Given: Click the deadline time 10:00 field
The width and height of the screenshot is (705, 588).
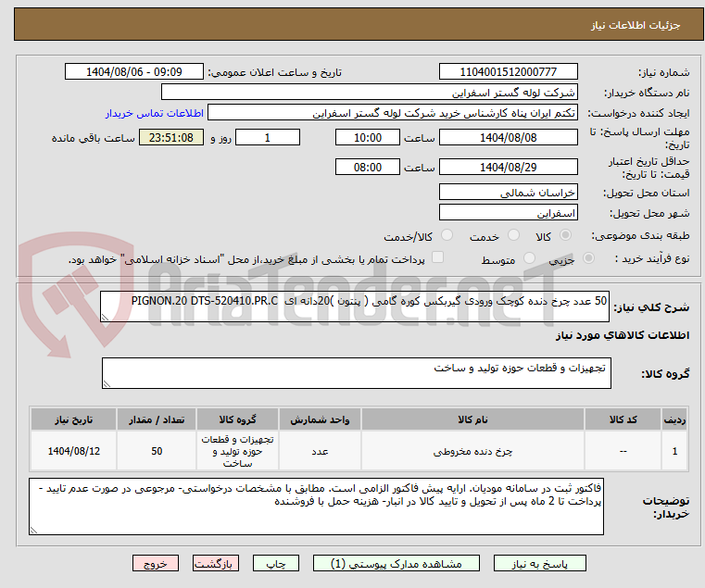Looking at the screenshot, I should pos(368,138).
